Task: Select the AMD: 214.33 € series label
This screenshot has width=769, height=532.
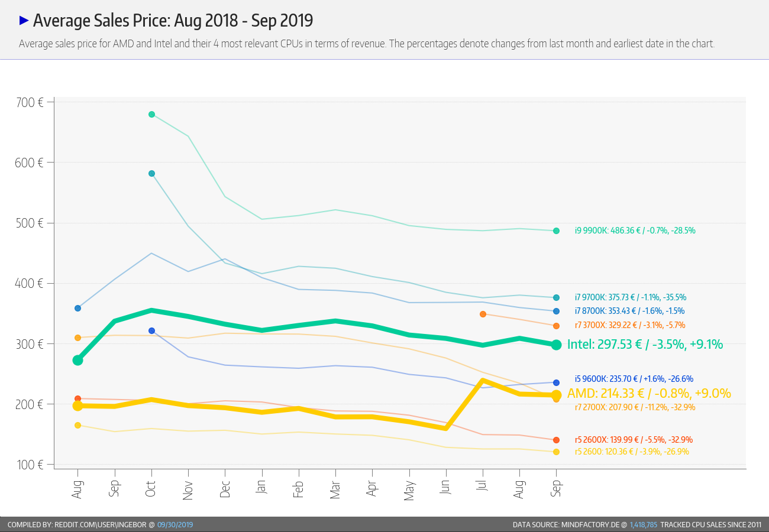Action: click(650, 393)
